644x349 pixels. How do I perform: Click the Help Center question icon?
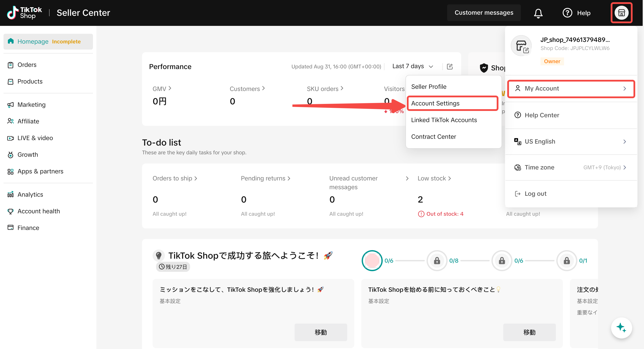(x=518, y=115)
